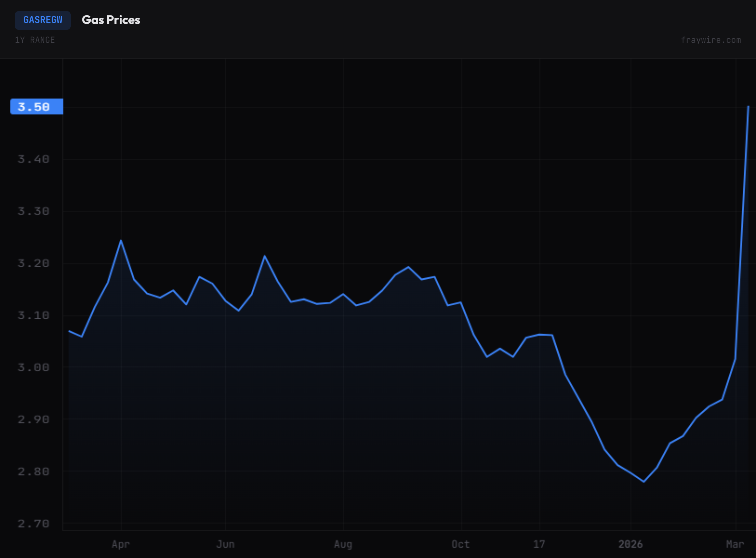Select the Apr marker on time axis
The height and width of the screenshot is (558, 756).
click(x=121, y=544)
